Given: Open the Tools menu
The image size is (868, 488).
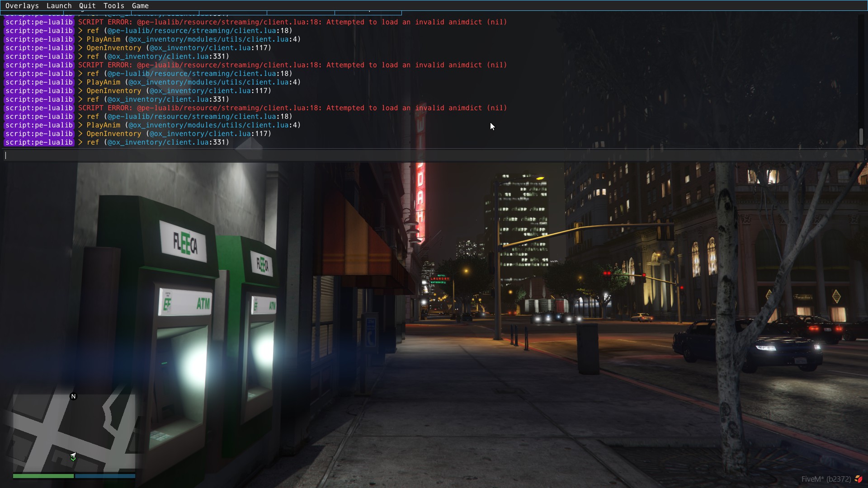Looking at the screenshot, I should (113, 5).
